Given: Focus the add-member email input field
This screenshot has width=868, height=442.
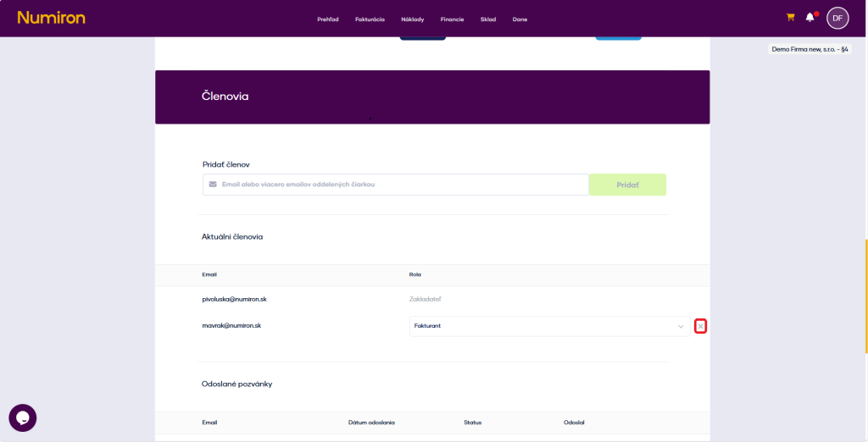Looking at the screenshot, I should point(398,185).
